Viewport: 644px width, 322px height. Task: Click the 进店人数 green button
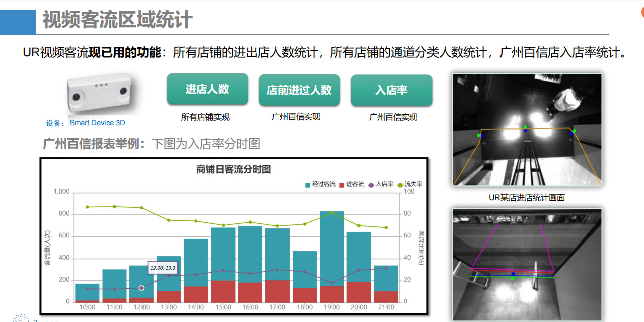(207, 90)
